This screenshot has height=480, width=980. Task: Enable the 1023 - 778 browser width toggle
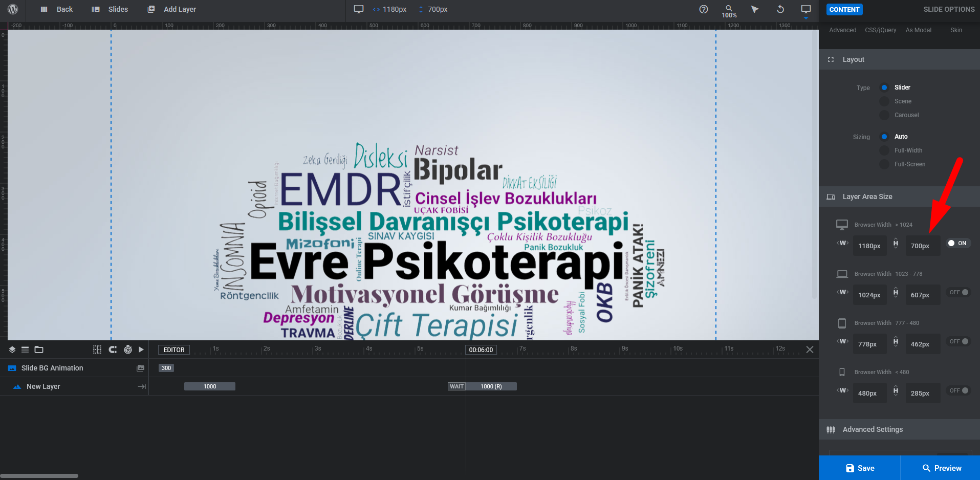959,292
